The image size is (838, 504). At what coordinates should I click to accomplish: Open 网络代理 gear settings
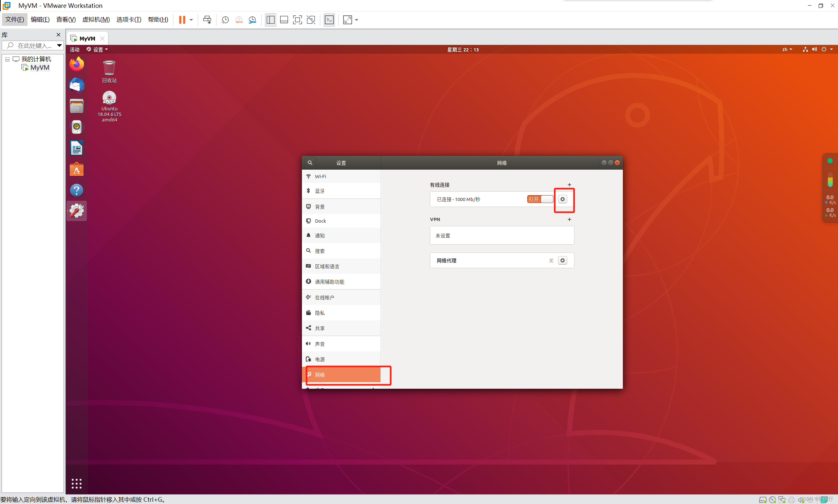coord(563,260)
